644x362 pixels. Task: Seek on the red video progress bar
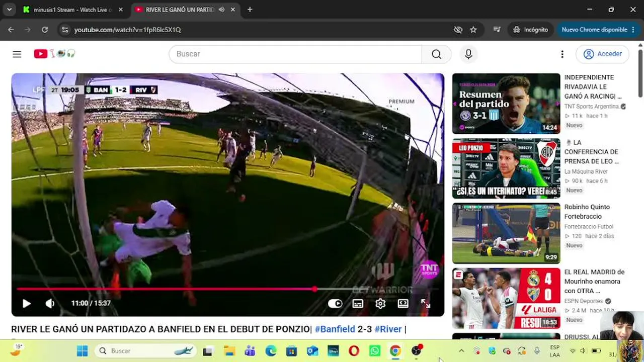tap(227, 289)
